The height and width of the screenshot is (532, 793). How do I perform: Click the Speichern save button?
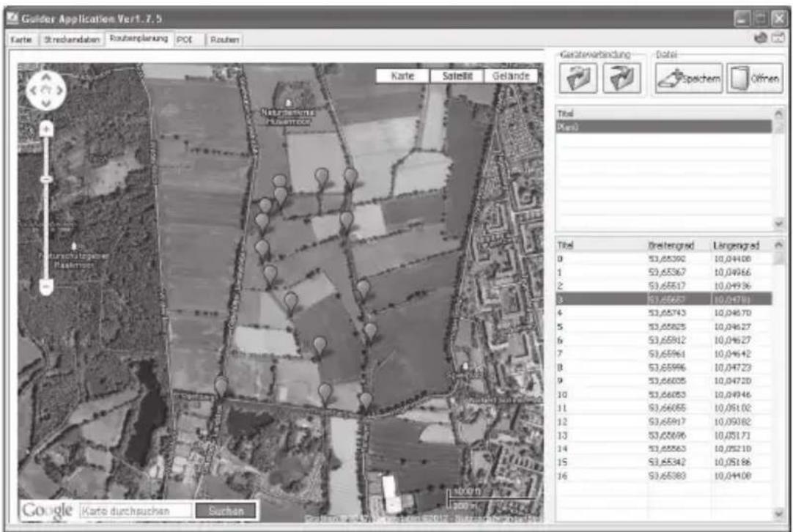tap(689, 78)
